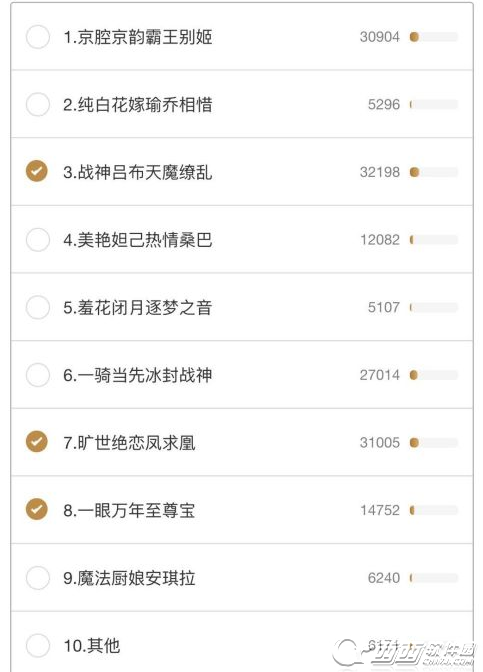This screenshot has width=483, height=672.
Task: Click the watermark logo at bottom right
Action: click(x=405, y=654)
